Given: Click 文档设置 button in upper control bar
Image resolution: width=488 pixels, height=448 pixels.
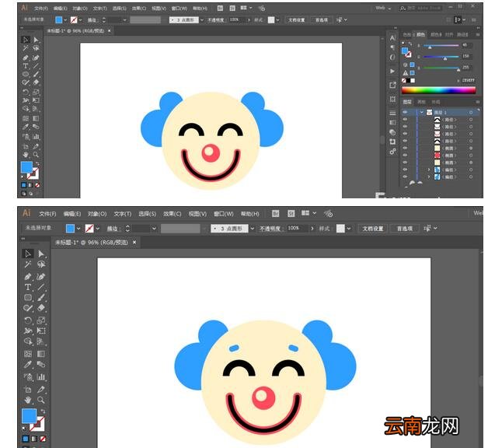Looking at the screenshot, I should tap(296, 20).
